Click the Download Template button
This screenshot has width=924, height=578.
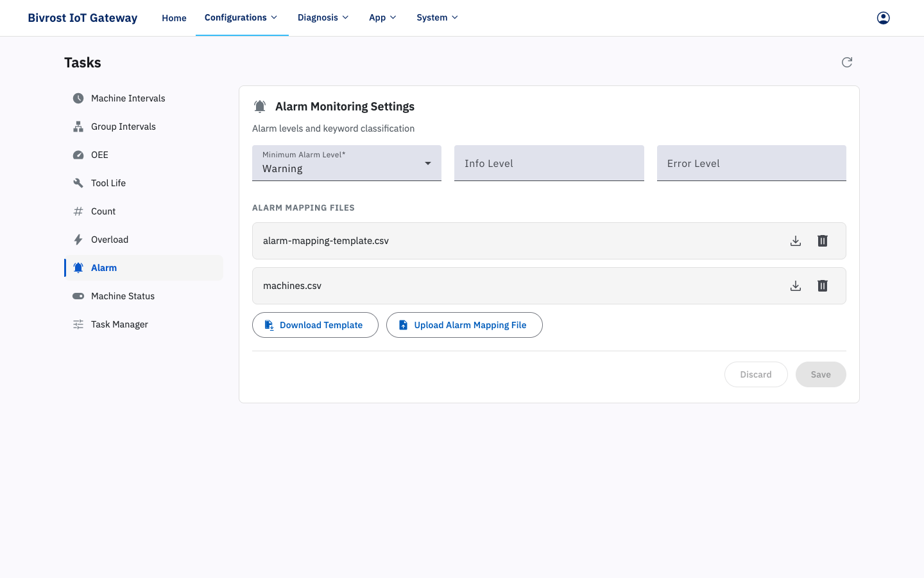coord(315,325)
